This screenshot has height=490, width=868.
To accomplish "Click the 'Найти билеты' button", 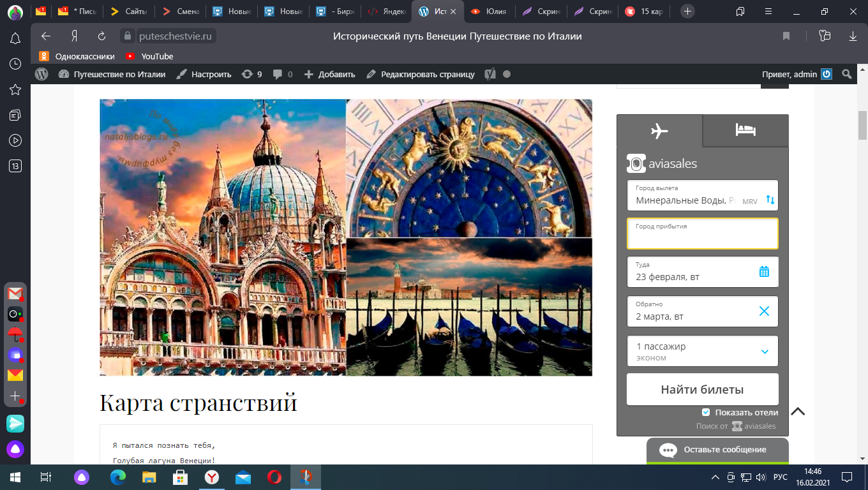I will click(703, 389).
